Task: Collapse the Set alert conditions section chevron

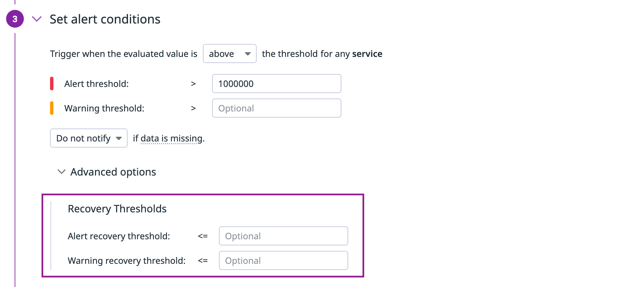Action: 37,19
